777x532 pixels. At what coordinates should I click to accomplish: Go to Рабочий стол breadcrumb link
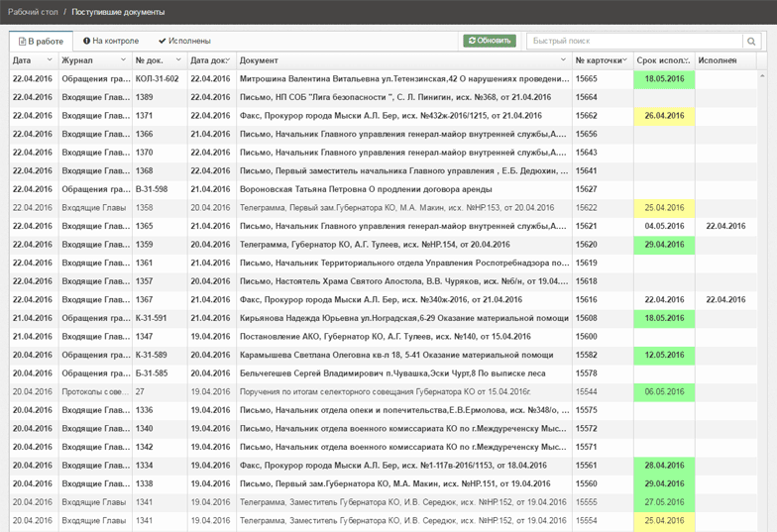tap(33, 12)
